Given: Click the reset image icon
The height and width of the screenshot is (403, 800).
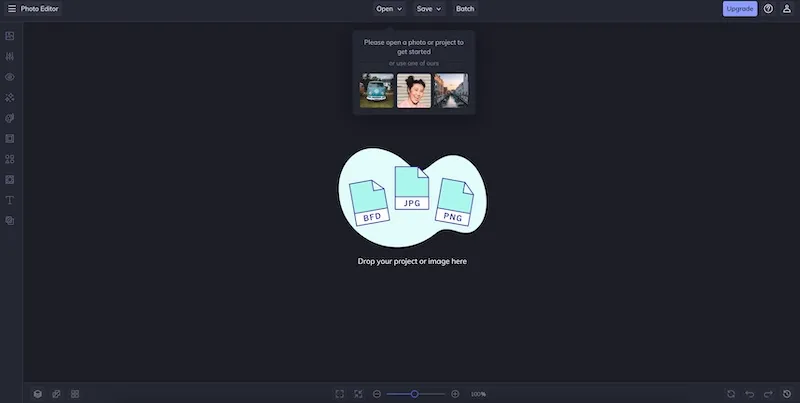Looking at the screenshot, I should (731, 394).
